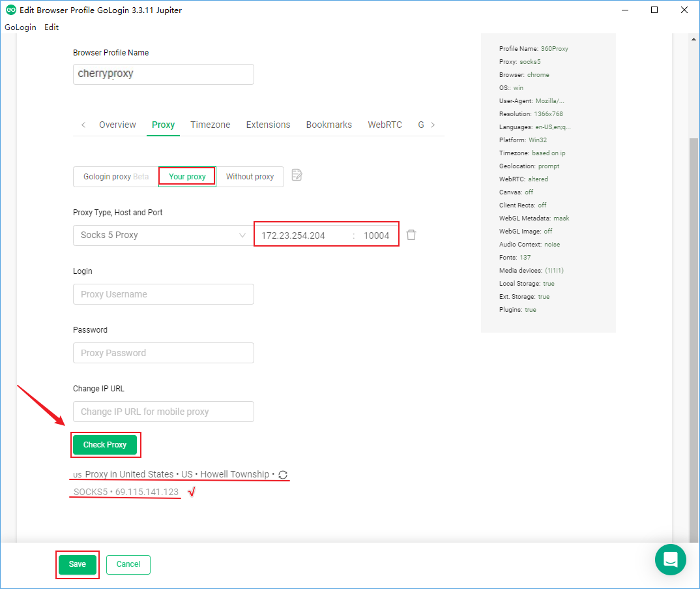Focus the Proxy Username input field

(x=163, y=294)
